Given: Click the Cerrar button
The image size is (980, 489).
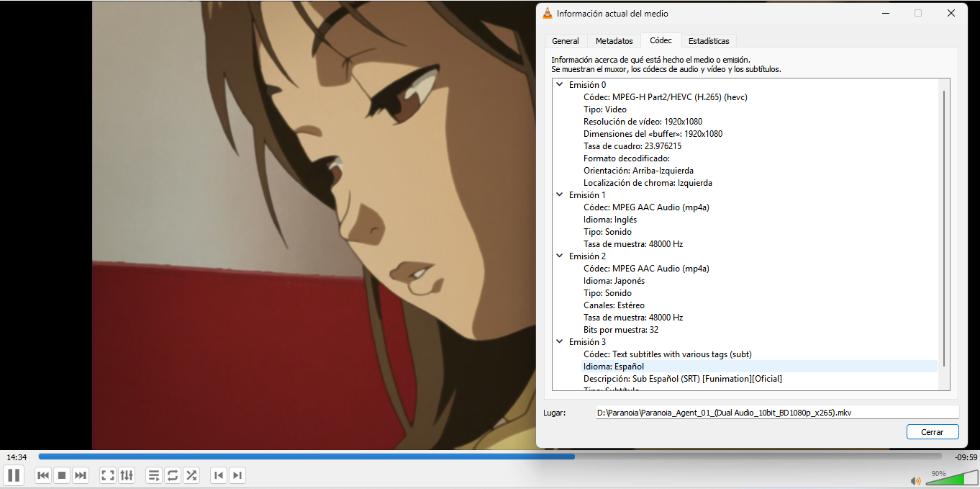Looking at the screenshot, I should [933, 432].
